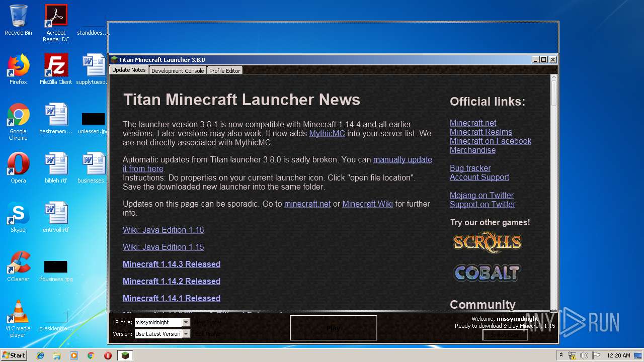Open Minecraft 1.14.2 Released link

(172, 281)
